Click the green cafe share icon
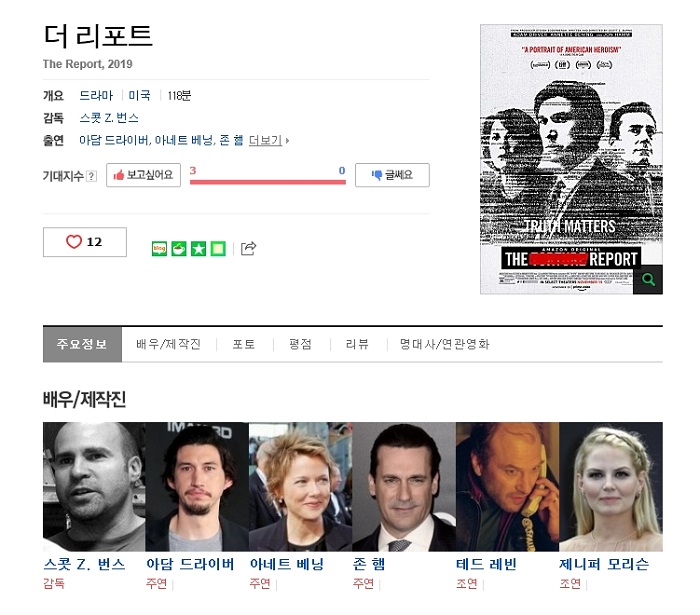 tap(179, 249)
